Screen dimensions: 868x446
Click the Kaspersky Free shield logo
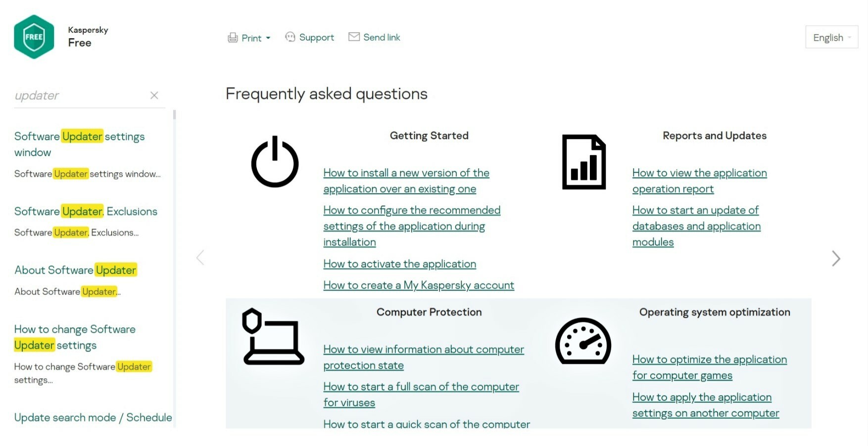point(34,37)
